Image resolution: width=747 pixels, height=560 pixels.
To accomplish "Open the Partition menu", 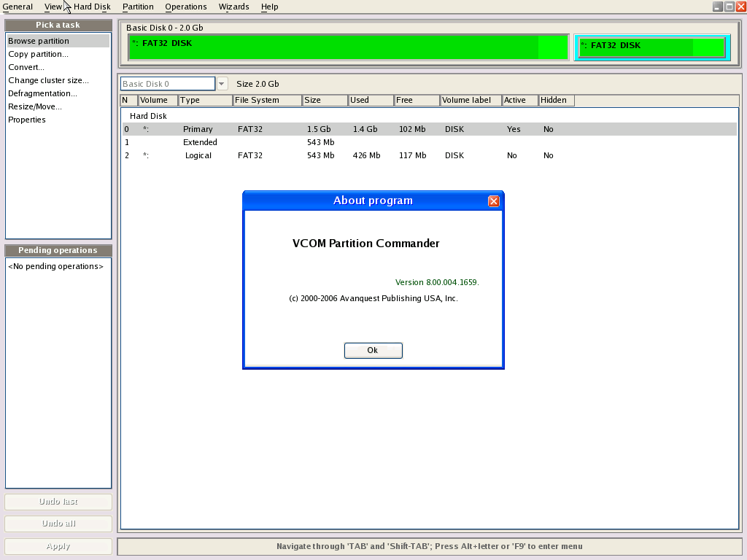I will (x=138, y=7).
